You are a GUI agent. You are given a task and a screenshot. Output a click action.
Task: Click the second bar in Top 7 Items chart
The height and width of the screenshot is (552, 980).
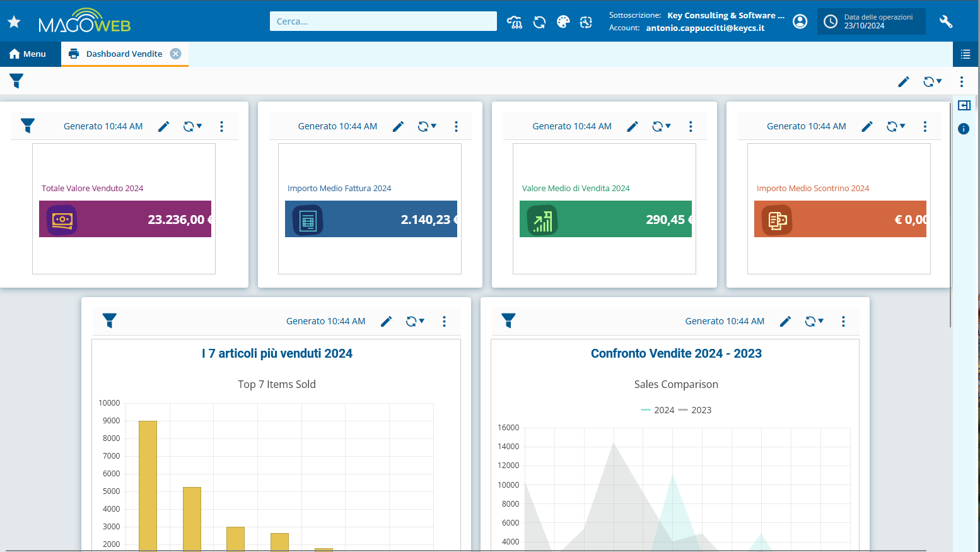pyautogui.click(x=192, y=519)
